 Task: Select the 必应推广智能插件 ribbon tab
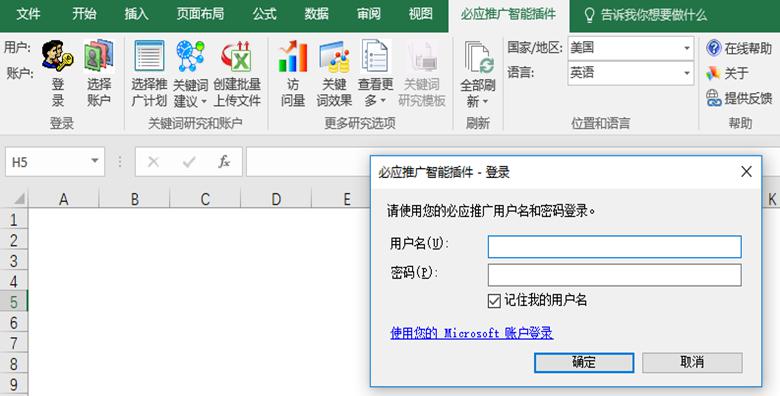508,15
